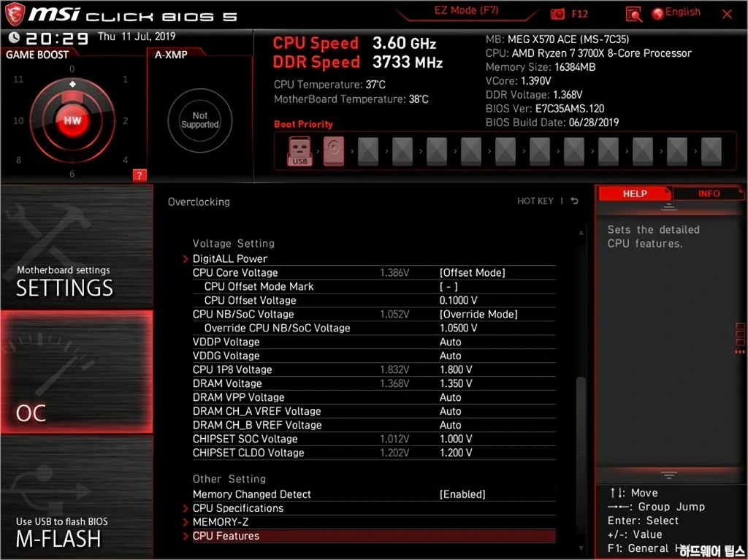This screenshot has height=560, width=748.
Task: Click the DDR Speed 3733 MHz value
Action: 408,62
